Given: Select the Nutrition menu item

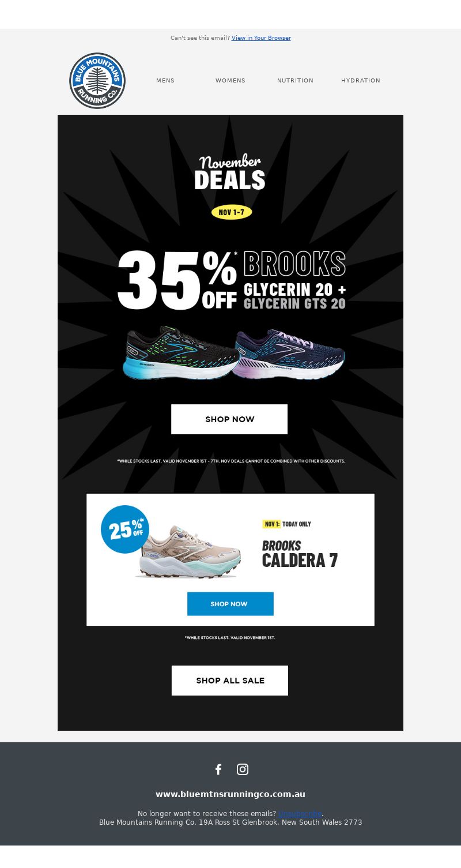Looking at the screenshot, I should (295, 81).
